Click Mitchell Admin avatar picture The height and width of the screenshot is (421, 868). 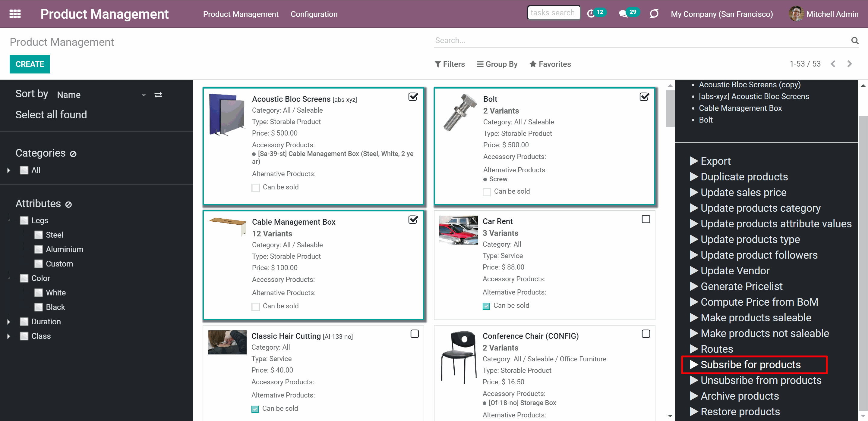(796, 14)
